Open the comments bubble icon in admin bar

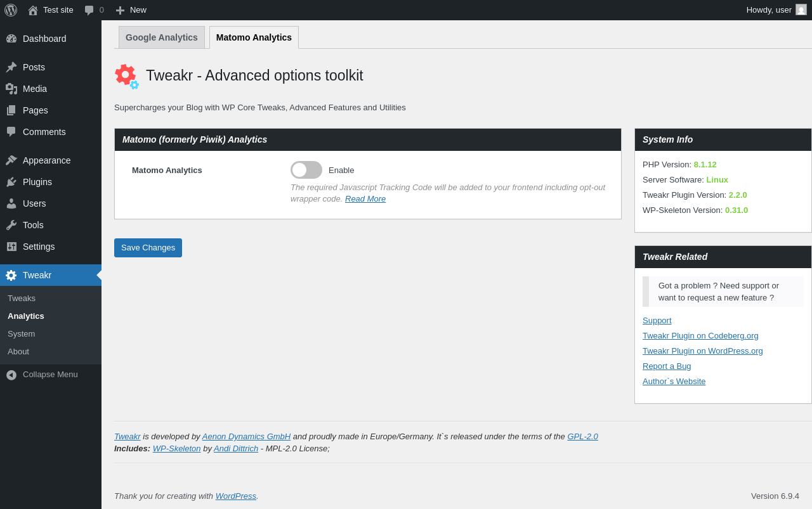(89, 10)
